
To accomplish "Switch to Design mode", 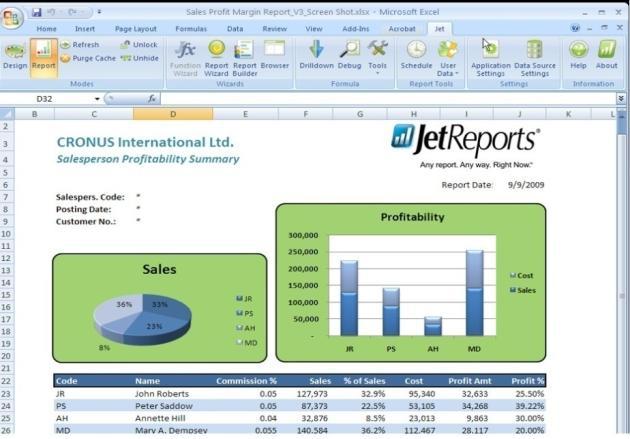I will click(15, 56).
